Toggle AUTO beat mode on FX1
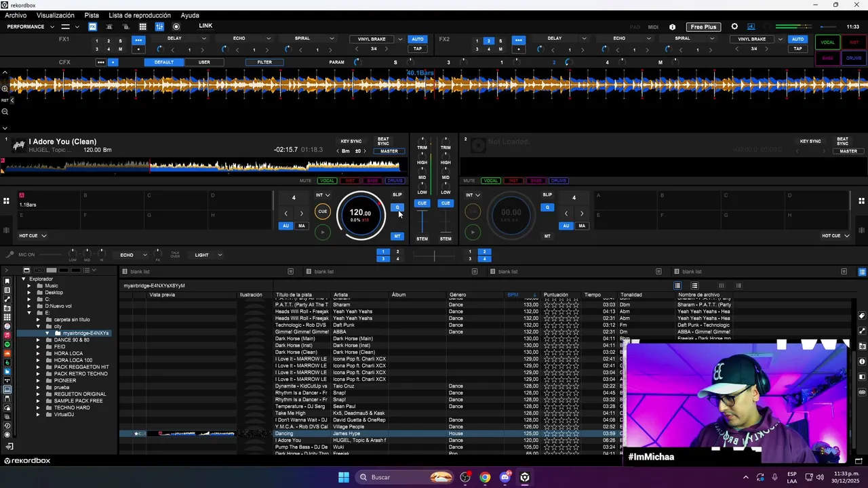This screenshot has width=868, height=488. [x=418, y=39]
